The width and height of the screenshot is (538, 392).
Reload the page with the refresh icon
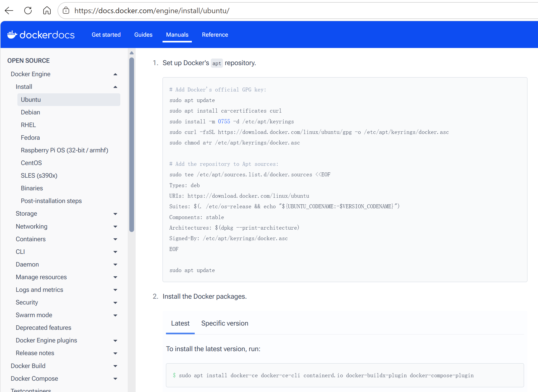click(x=28, y=11)
